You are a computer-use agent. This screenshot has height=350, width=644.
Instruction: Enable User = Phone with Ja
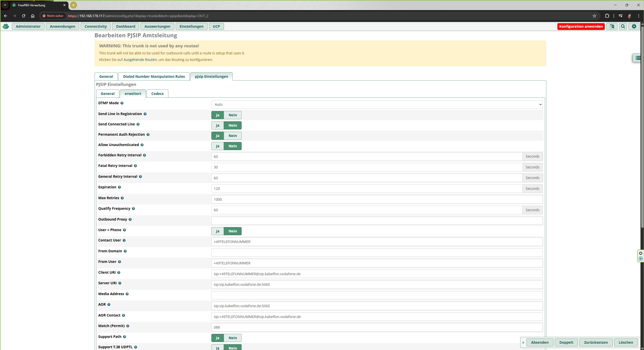(217, 231)
